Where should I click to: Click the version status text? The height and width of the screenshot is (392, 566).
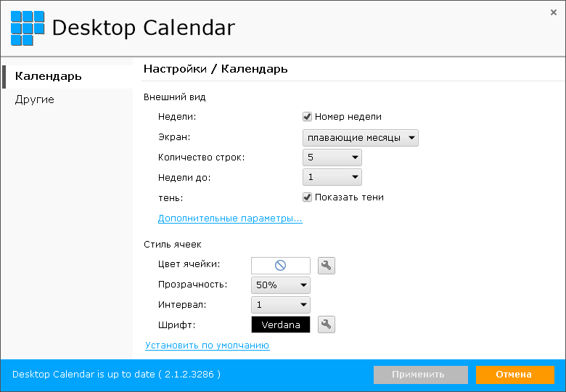116,375
